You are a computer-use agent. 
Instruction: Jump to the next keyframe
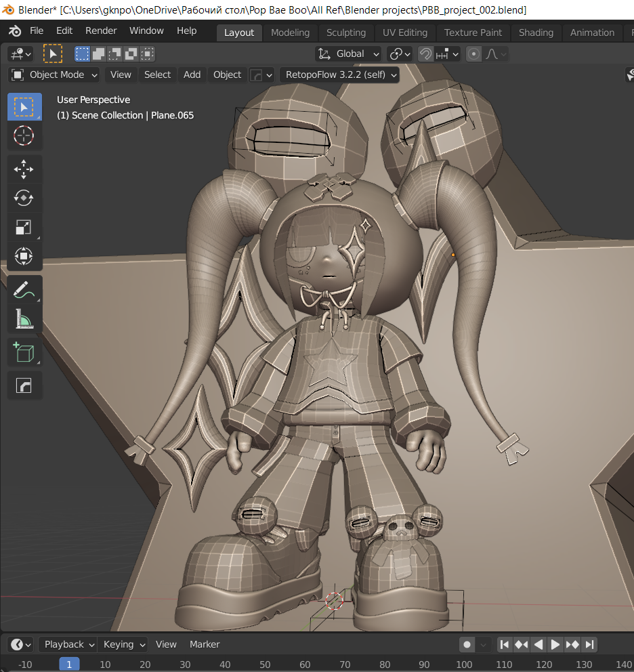tap(572, 645)
